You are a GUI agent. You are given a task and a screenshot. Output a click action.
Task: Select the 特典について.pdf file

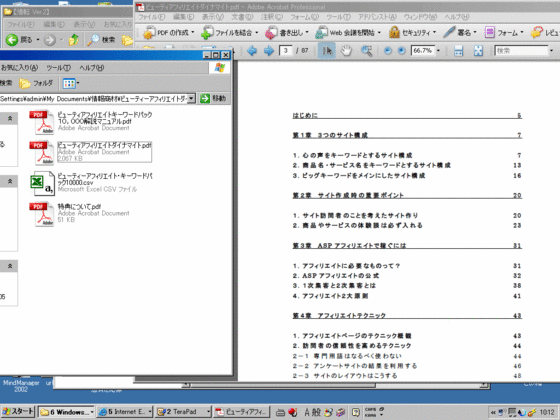(x=79, y=207)
